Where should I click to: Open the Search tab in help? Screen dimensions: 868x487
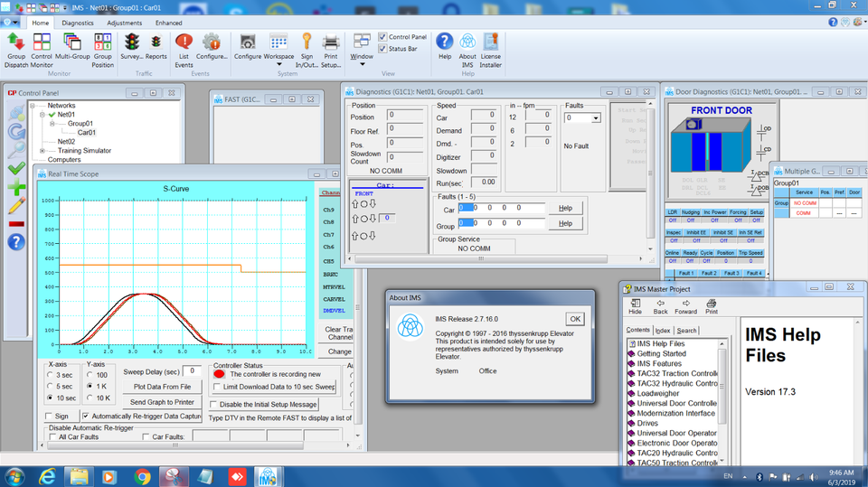pos(686,331)
